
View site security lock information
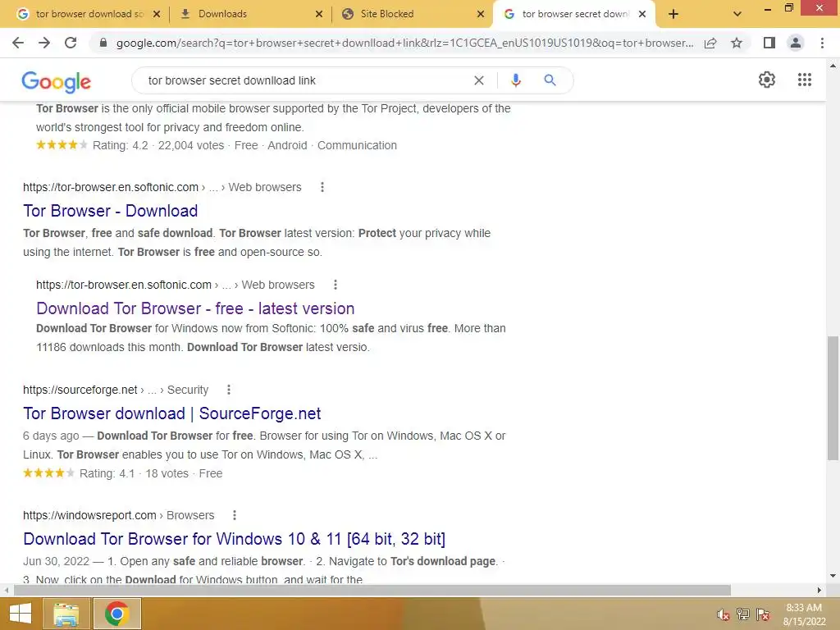(x=103, y=43)
